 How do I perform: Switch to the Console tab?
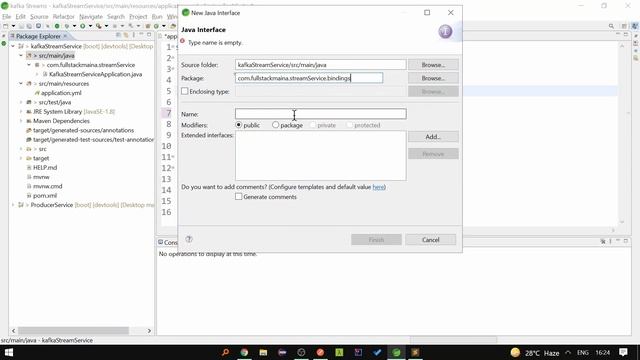click(x=168, y=242)
